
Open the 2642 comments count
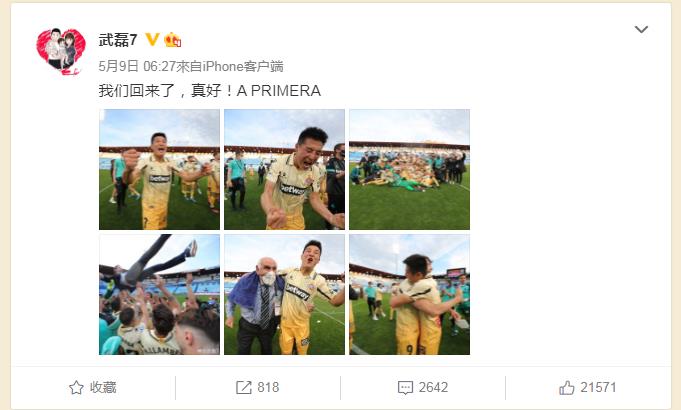[x=433, y=387]
